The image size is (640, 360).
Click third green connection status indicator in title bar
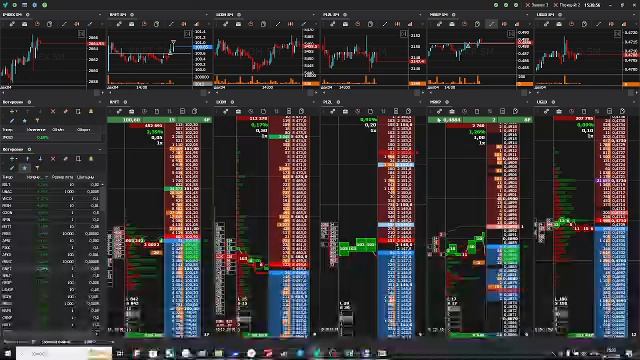coord(516,5)
